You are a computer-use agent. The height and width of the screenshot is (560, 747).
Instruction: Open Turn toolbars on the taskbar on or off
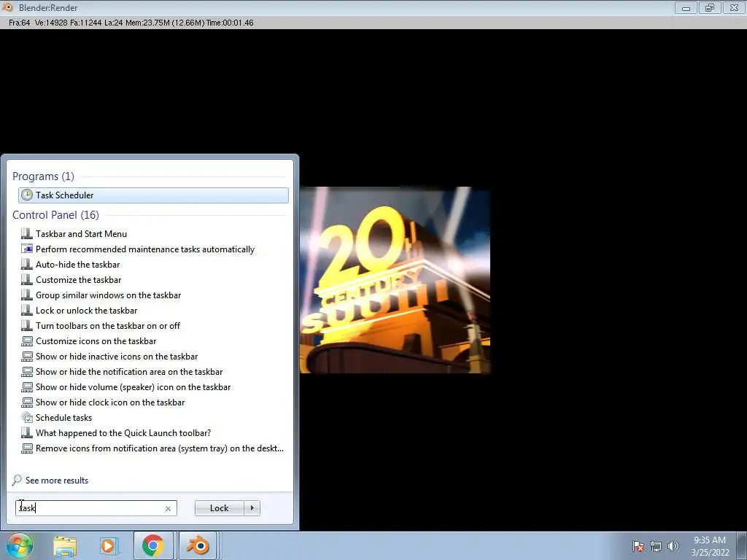(x=108, y=326)
